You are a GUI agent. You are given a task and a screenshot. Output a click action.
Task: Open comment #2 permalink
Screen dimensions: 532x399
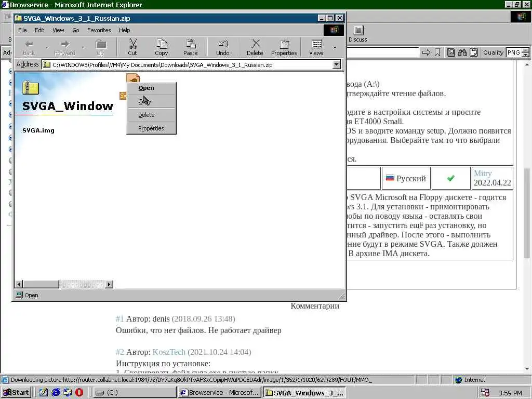tap(120, 352)
